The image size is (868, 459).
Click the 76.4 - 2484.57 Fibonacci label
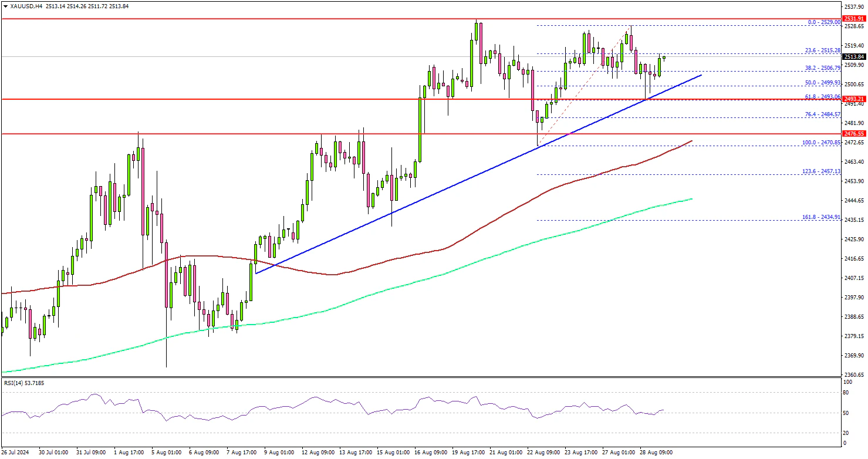823,113
